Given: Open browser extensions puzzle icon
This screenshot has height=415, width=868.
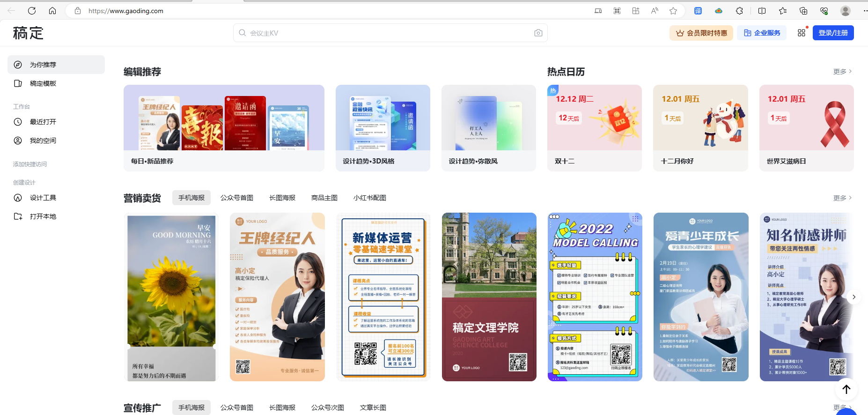Looking at the screenshot, I should (x=739, y=11).
